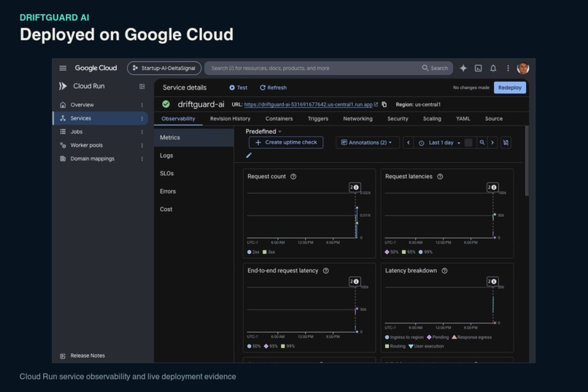
Task: Click the help icon beside Request latencies
Action: pyautogui.click(x=440, y=177)
